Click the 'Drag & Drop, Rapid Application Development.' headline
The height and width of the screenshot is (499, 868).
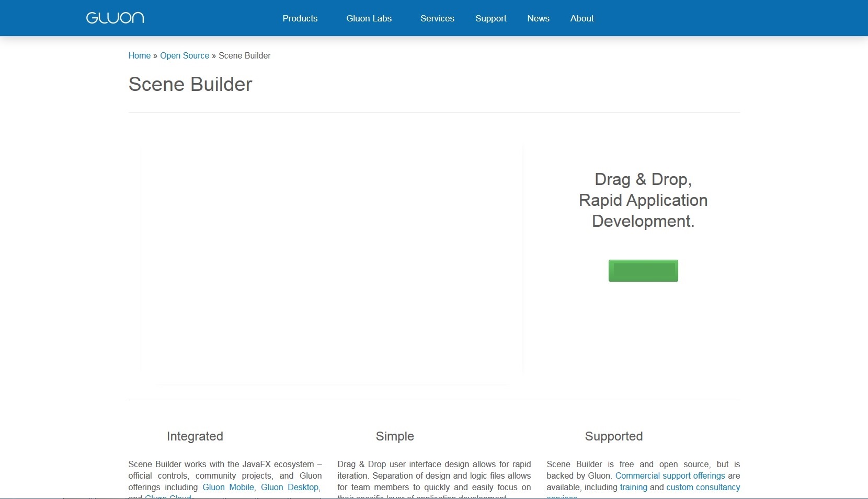point(643,200)
